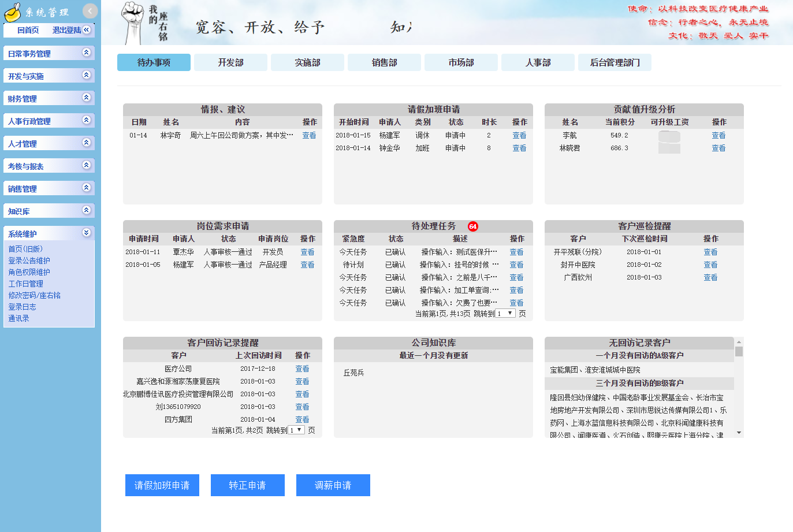Collapse sidebar with the round arrow icon

point(90,11)
